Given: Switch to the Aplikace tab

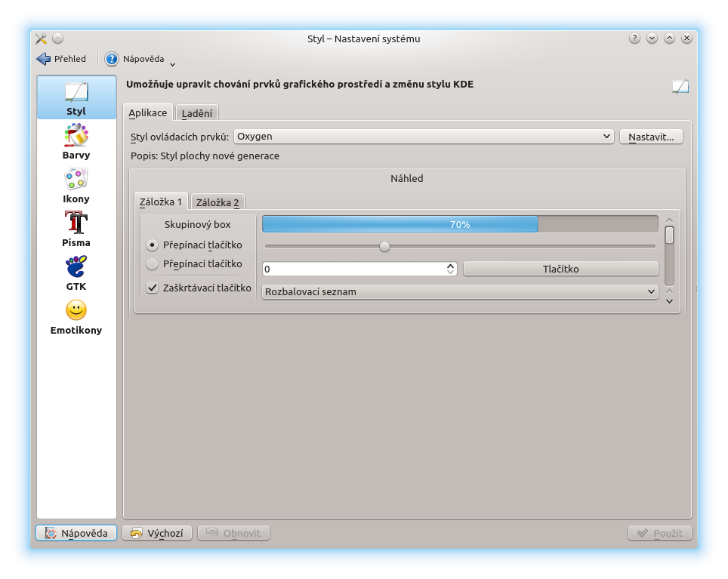Looking at the screenshot, I should (148, 112).
